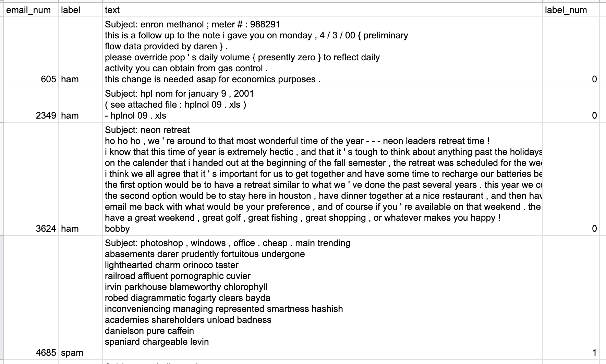
Task: Click the ham label beside 3624
Action: point(81,179)
